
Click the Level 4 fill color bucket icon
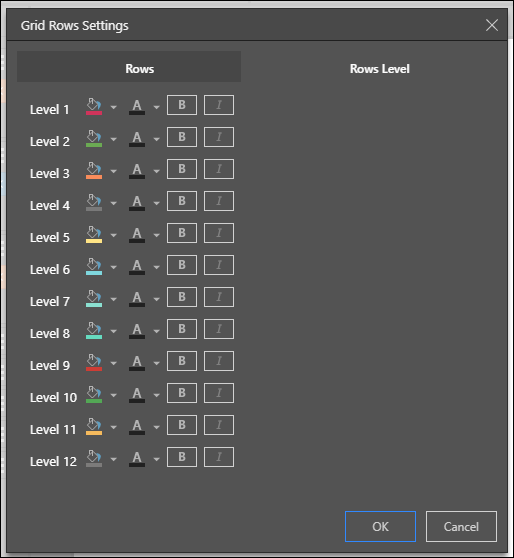click(94, 202)
